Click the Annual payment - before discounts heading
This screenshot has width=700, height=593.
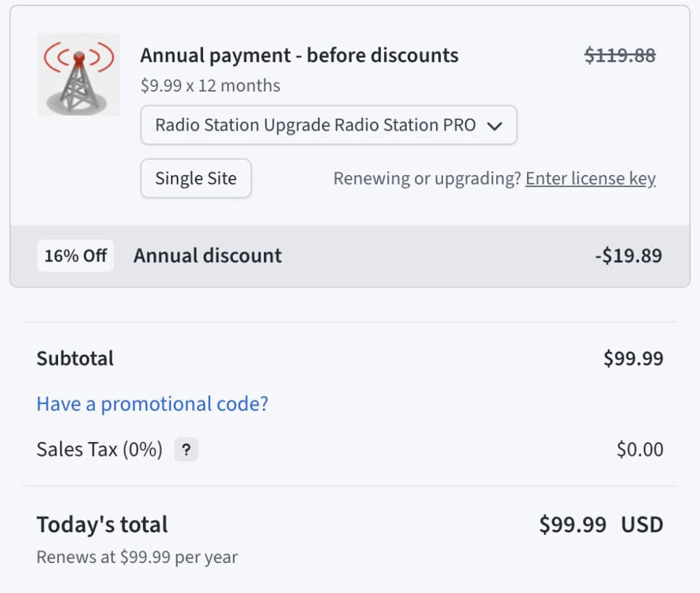pos(299,55)
